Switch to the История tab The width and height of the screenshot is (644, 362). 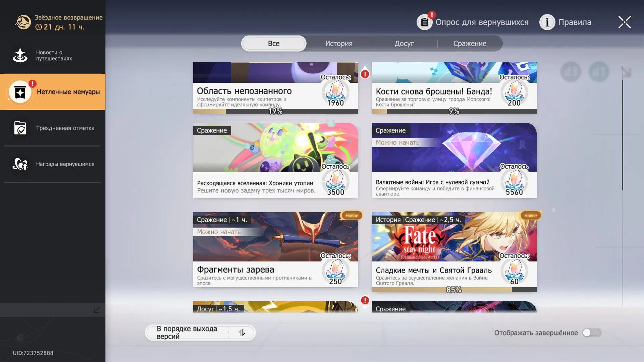[x=339, y=44]
